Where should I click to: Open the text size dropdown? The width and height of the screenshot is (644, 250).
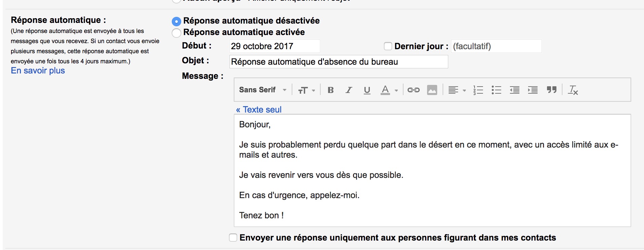coord(306,90)
